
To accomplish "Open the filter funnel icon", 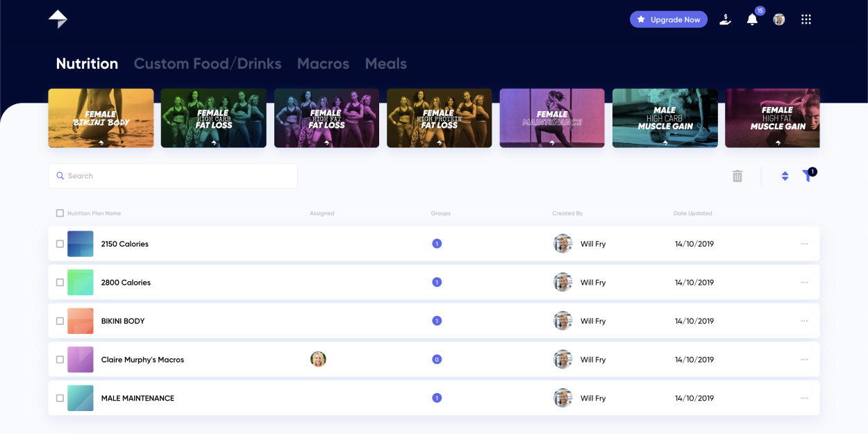I will click(808, 176).
